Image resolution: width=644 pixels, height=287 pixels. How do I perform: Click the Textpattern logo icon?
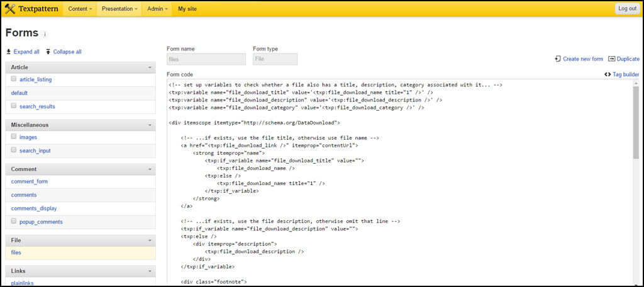click(x=10, y=9)
